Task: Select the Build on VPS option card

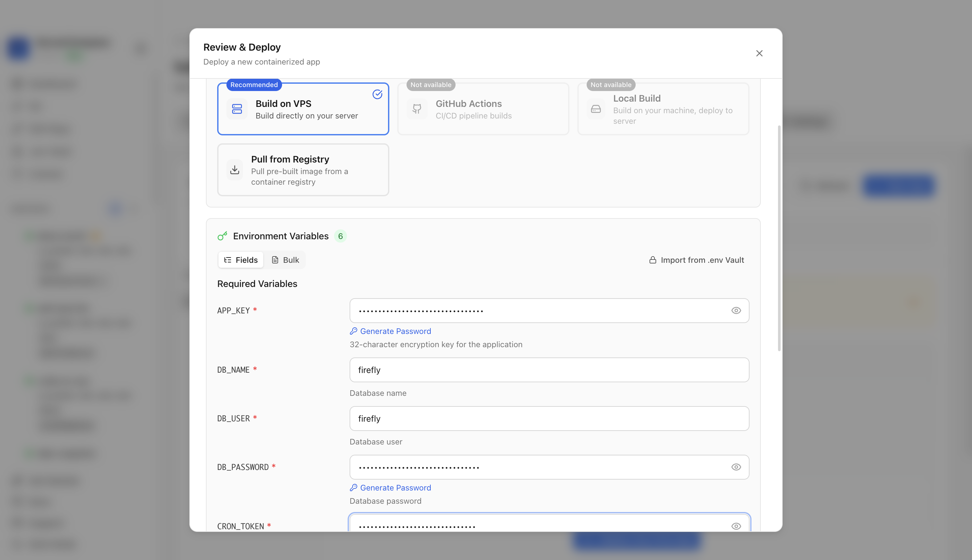Action: [303, 109]
